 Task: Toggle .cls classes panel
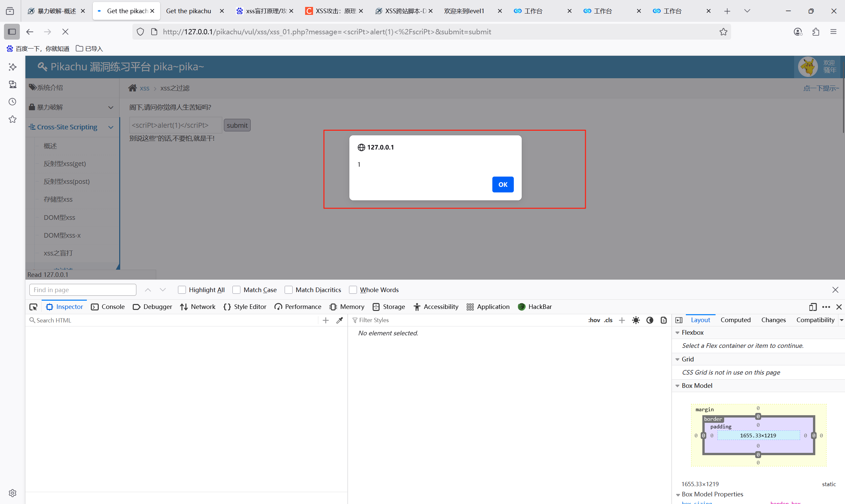608,320
